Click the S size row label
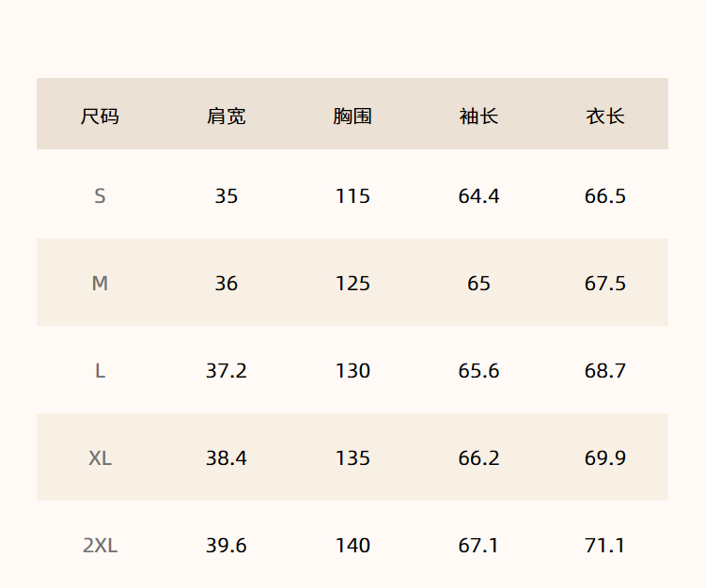The height and width of the screenshot is (588, 705). pyautogui.click(x=100, y=196)
